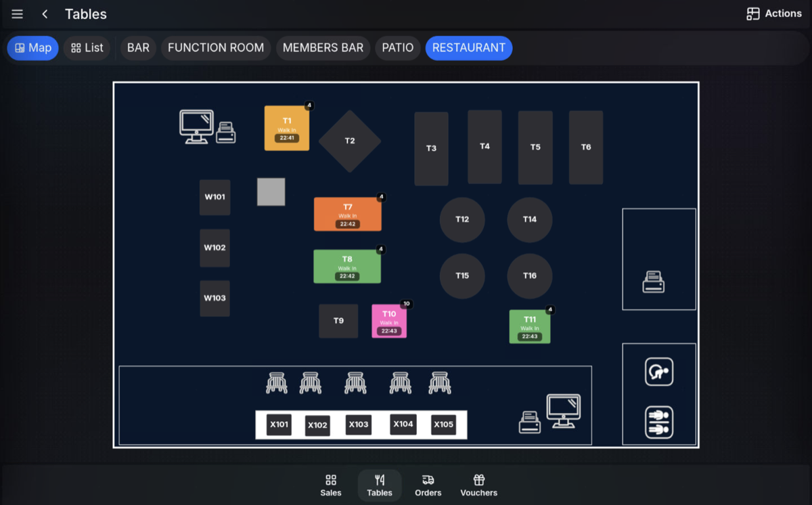This screenshot has height=505, width=812.
Task: Switch to Map view
Action: [33, 48]
